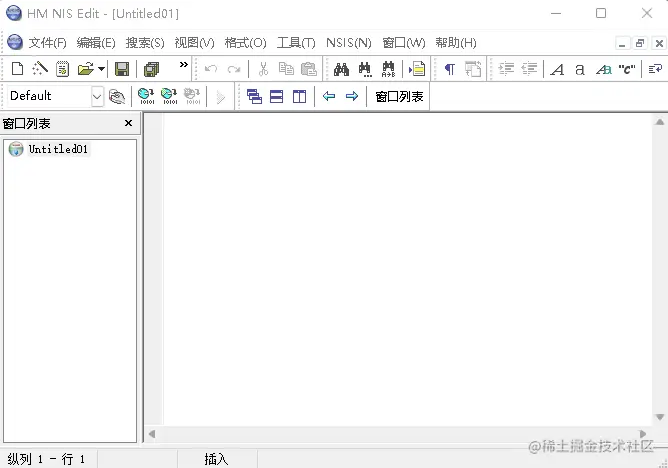Open a file with the folder icon

[86, 69]
